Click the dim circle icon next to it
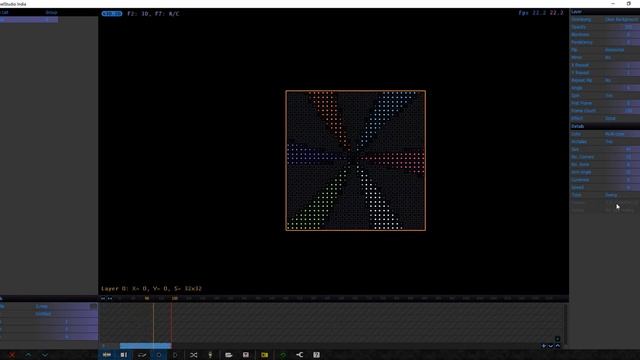The height and width of the screenshot is (360, 640). point(175,355)
